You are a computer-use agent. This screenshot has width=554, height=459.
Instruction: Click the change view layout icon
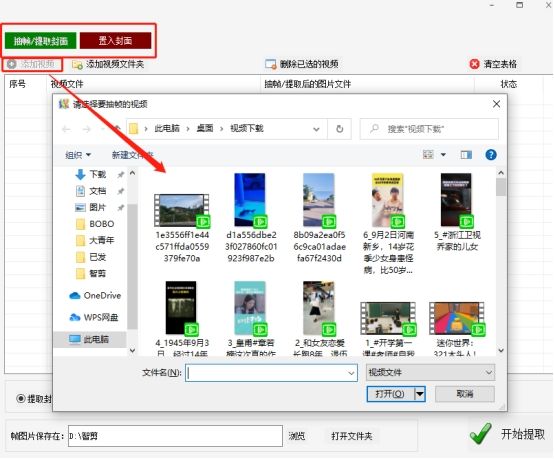tap(428, 154)
